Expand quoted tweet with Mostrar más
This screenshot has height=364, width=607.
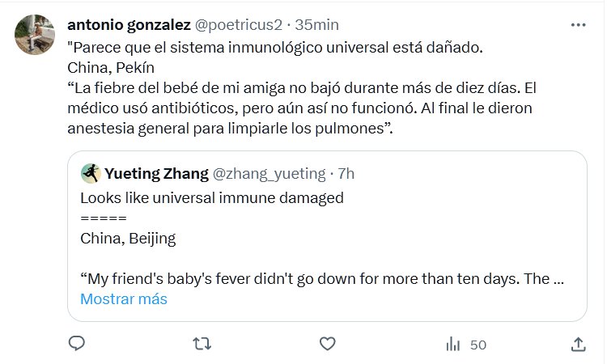[x=123, y=298]
